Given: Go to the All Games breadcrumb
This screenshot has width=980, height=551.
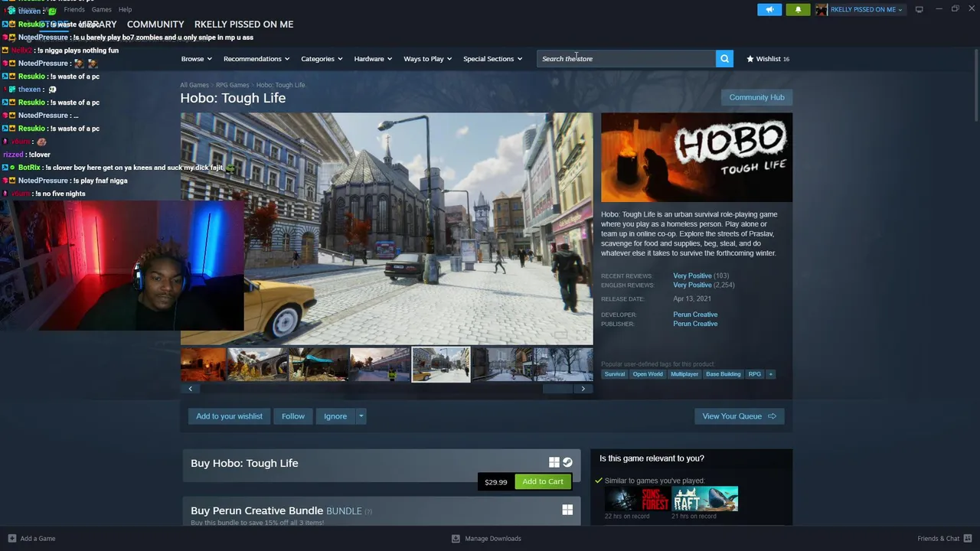Looking at the screenshot, I should 194,85.
